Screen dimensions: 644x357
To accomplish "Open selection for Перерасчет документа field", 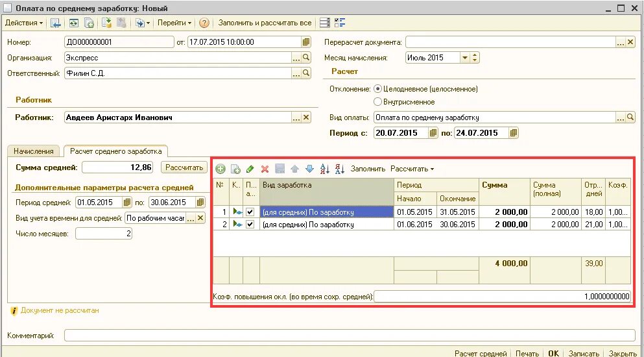I will tap(621, 42).
